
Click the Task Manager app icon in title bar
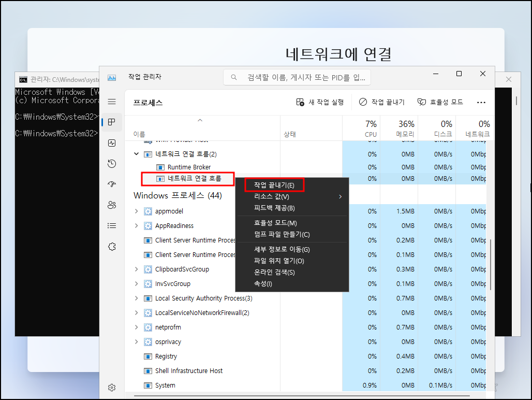(x=112, y=78)
